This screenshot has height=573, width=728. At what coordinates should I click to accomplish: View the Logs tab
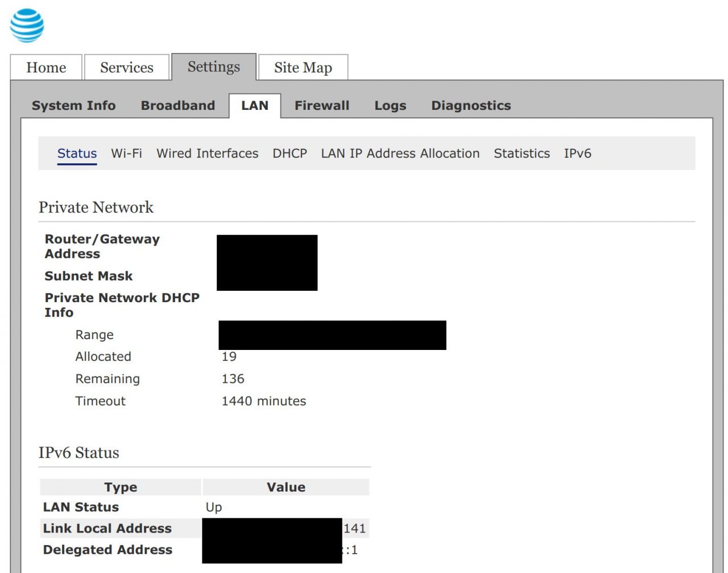390,105
